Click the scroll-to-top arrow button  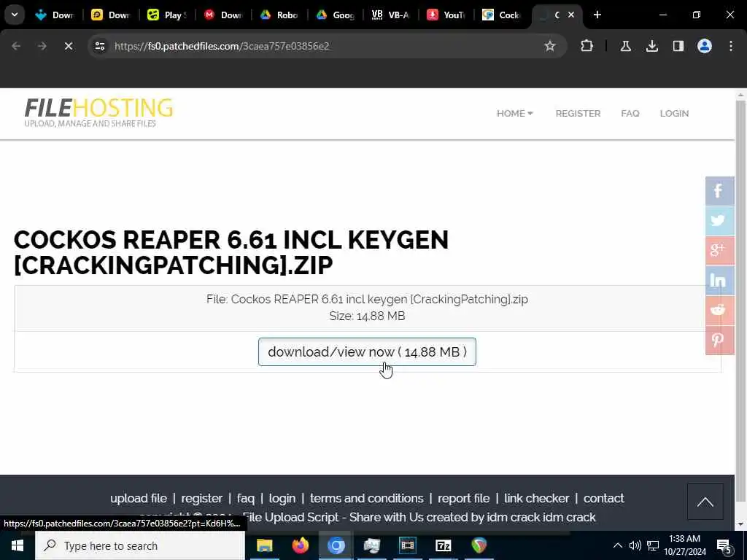[x=705, y=502]
